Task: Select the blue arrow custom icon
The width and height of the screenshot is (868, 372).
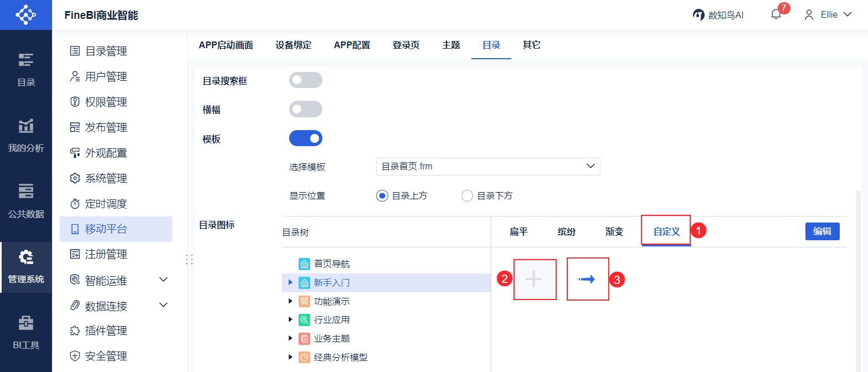Action: click(x=587, y=280)
